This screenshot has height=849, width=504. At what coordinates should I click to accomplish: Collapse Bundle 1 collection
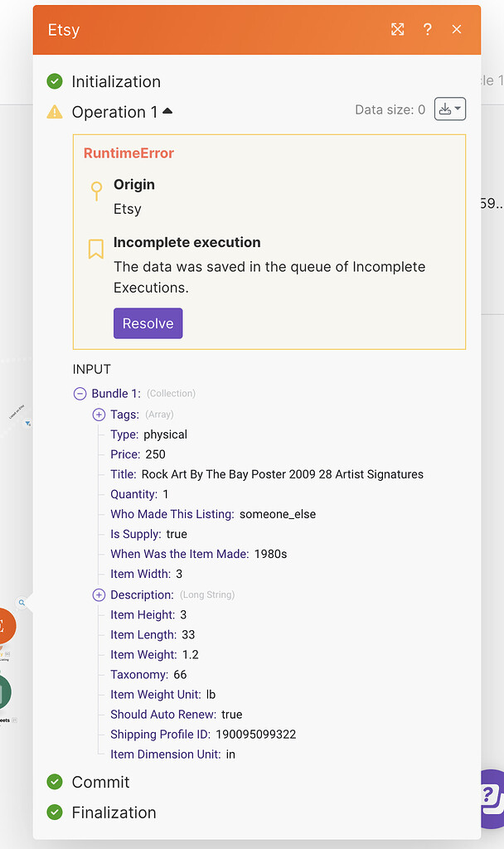(x=80, y=394)
